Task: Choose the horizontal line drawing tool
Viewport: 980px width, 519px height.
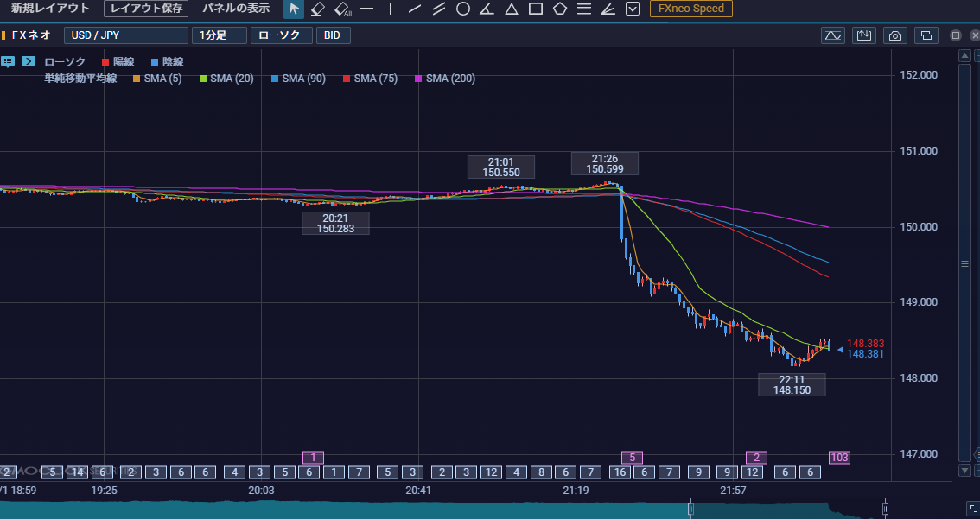Action: [x=367, y=9]
